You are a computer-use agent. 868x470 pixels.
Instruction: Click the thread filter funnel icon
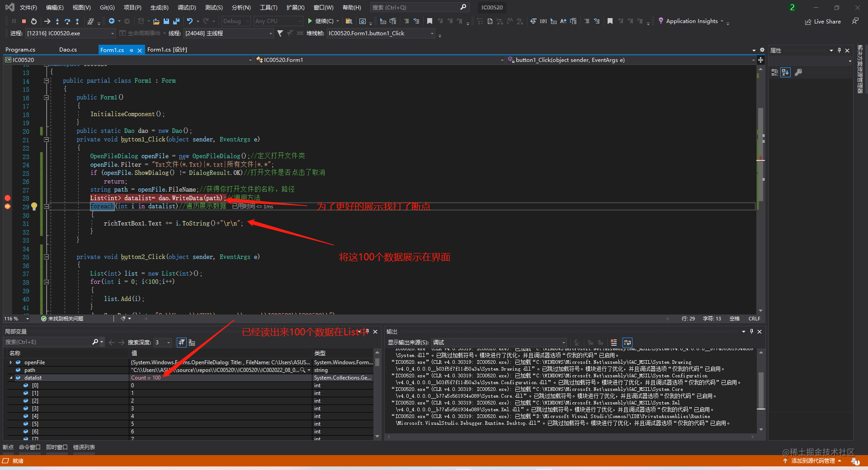pos(280,33)
